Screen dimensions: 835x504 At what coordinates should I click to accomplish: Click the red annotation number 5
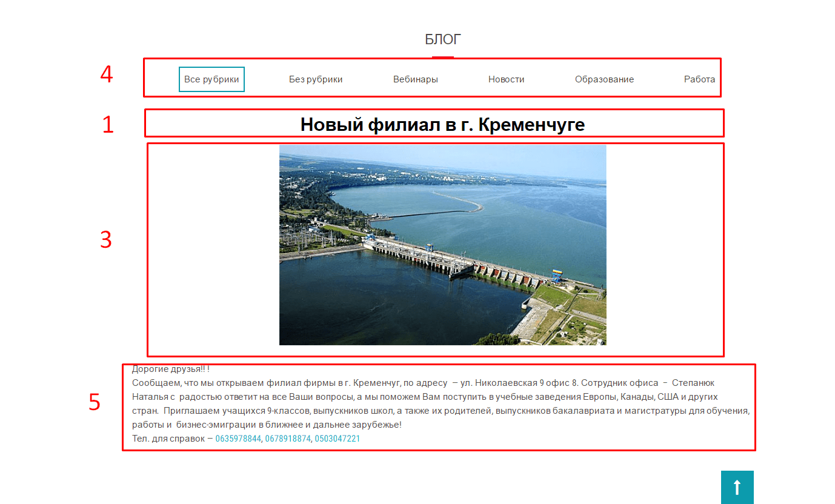pos(95,402)
